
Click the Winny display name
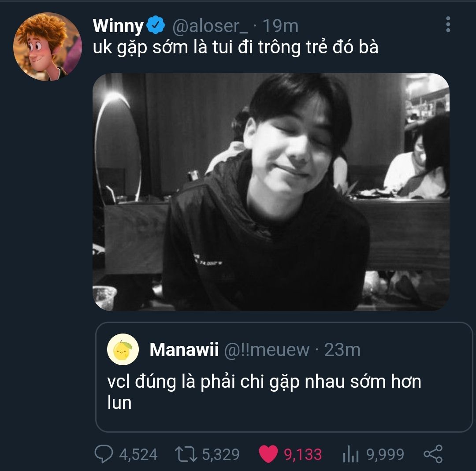(118, 26)
